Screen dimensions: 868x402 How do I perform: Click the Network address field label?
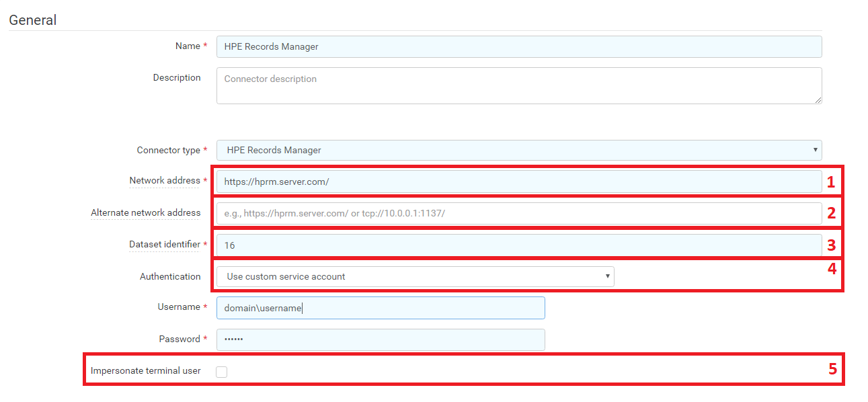point(163,181)
